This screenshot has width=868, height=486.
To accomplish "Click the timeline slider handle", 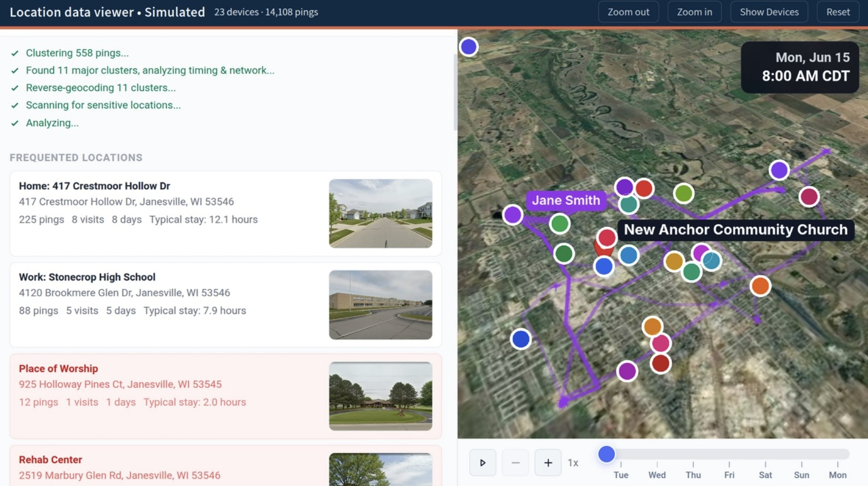I will (x=606, y=454).
